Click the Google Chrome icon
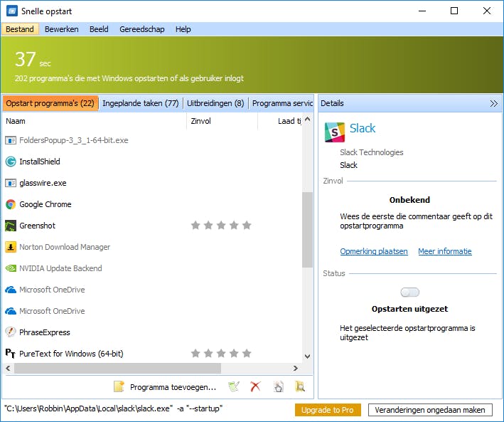 (11, 204)
